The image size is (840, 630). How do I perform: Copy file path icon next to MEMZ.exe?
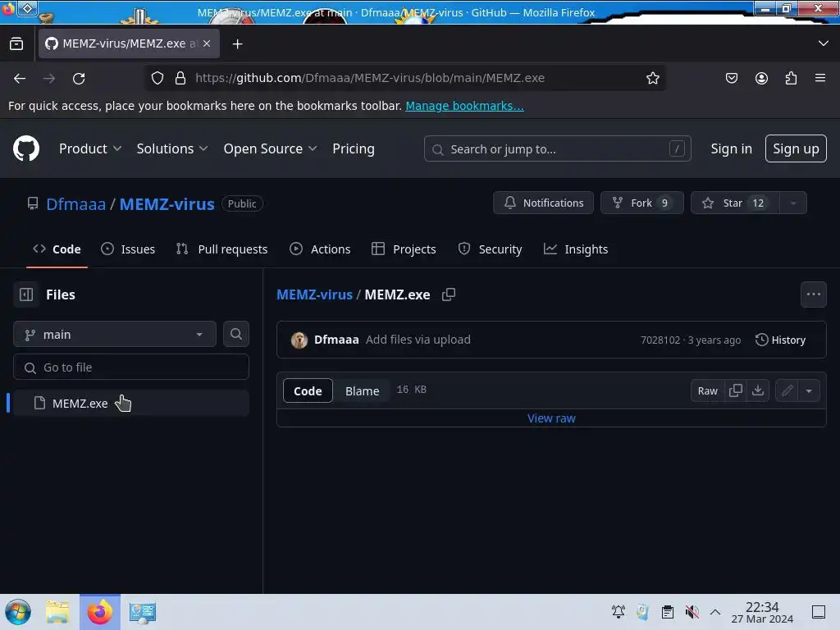click(449, 294)
